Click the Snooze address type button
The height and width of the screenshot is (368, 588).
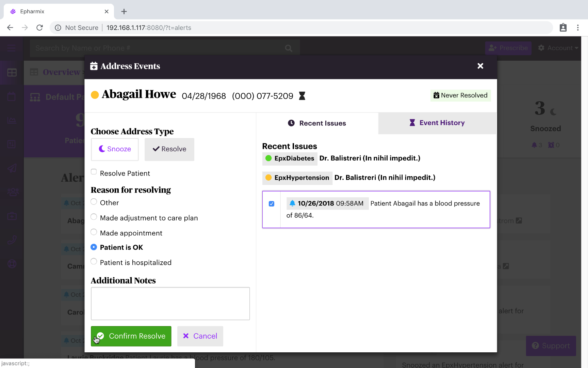coord(115,149)
